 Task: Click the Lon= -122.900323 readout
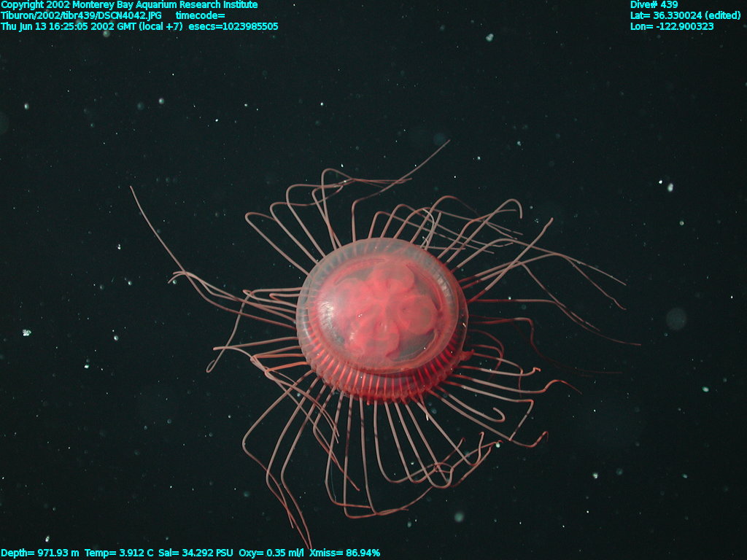(x=672, y=26)
